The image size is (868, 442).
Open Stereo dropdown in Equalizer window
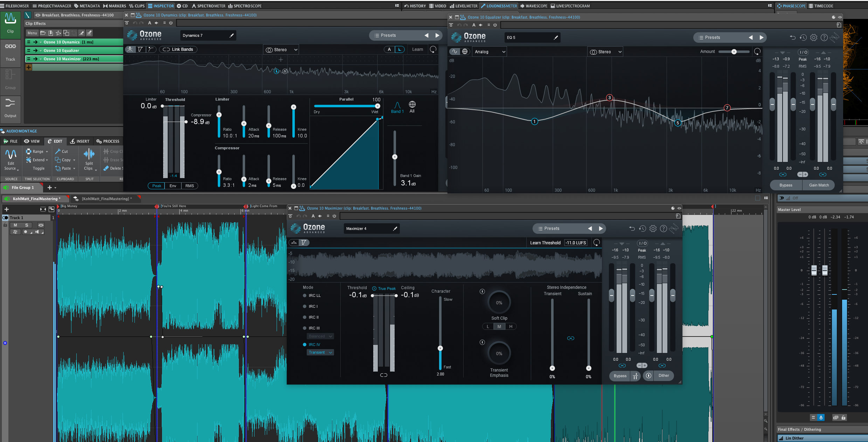pos(605,52)
